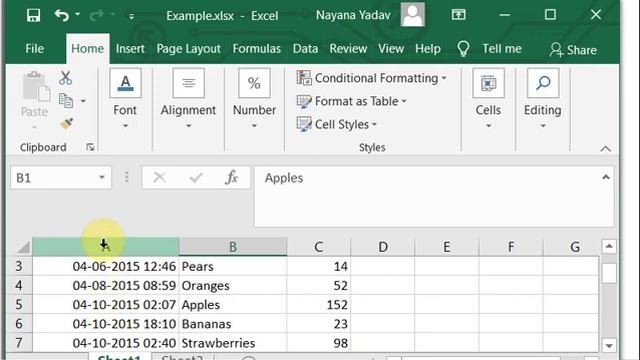Click the Cancel X in formula bar

(x=159, y=178)
